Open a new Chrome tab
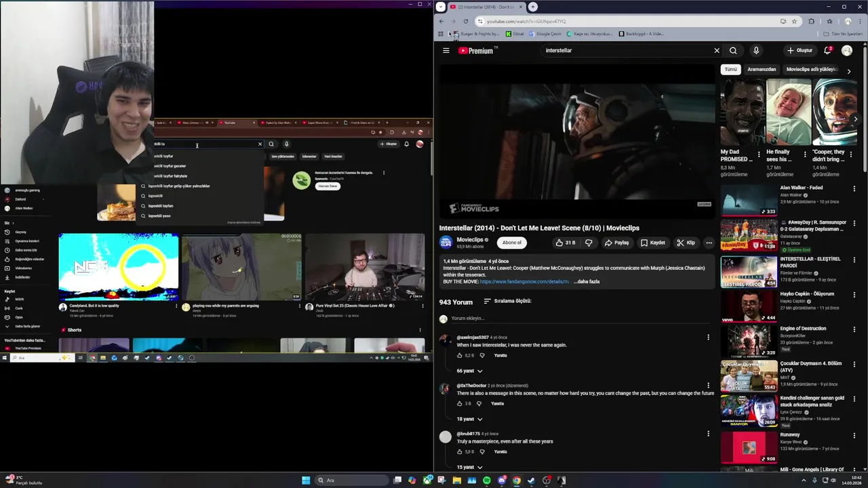868x488 pixels. (x=533, y=7)
